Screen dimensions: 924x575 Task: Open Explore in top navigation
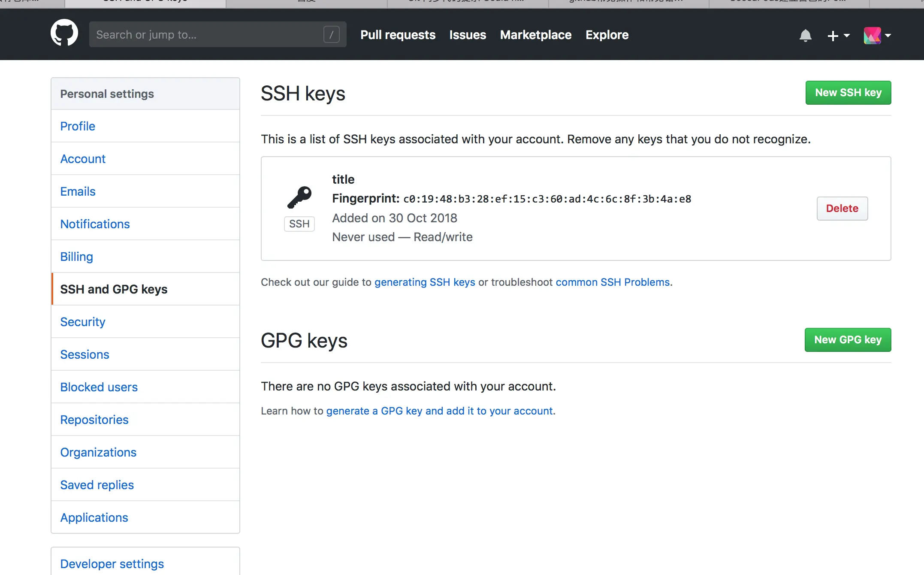point(607,35)
